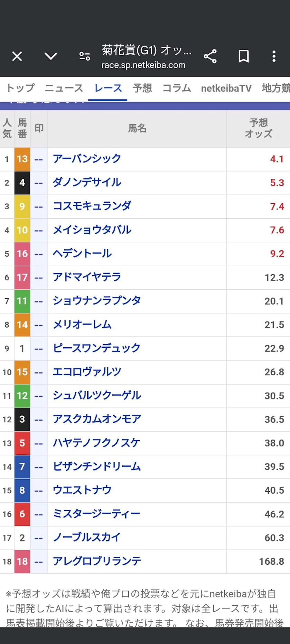Open horse page for コスモキュランダ
Viewport: 290px width, 644px height.
pyautogui.click(x=92, y=206)
